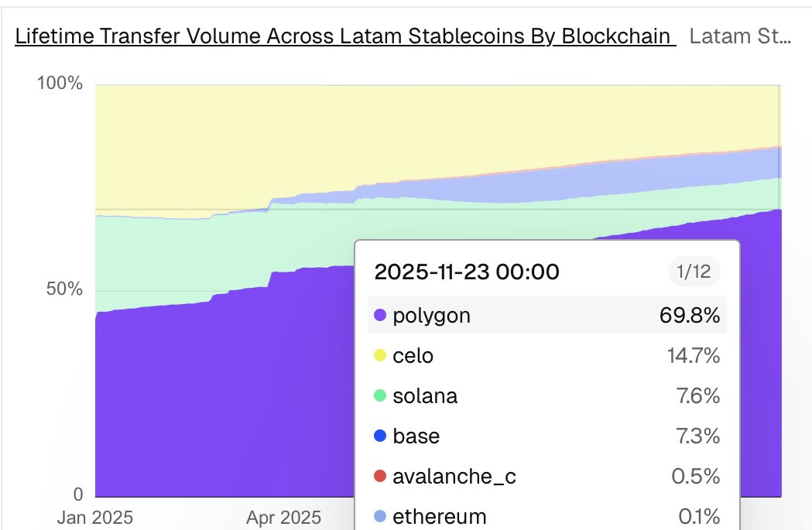Open the truncated Latam St... link

click(x=740, y=36)
